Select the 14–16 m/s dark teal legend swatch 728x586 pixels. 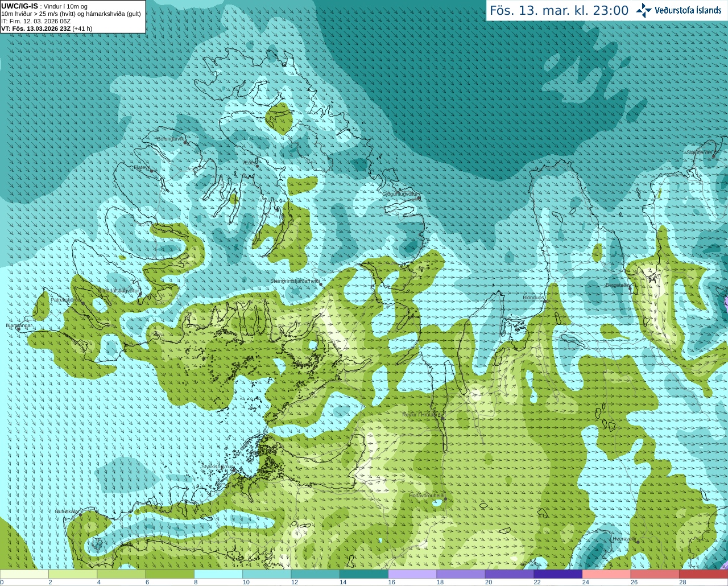[x=364, y=573]
